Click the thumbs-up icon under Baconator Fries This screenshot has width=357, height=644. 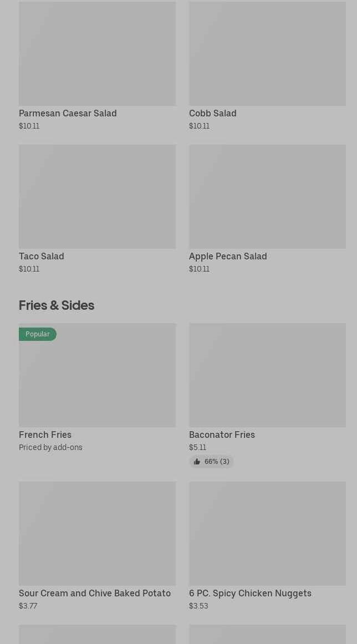[x=197, y=462]
